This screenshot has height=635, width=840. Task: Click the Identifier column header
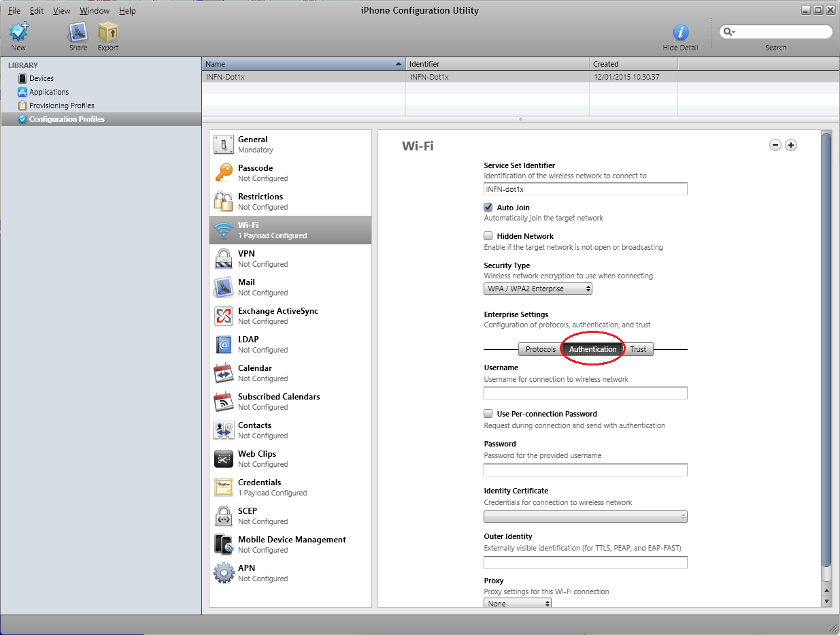click(497, 64)
